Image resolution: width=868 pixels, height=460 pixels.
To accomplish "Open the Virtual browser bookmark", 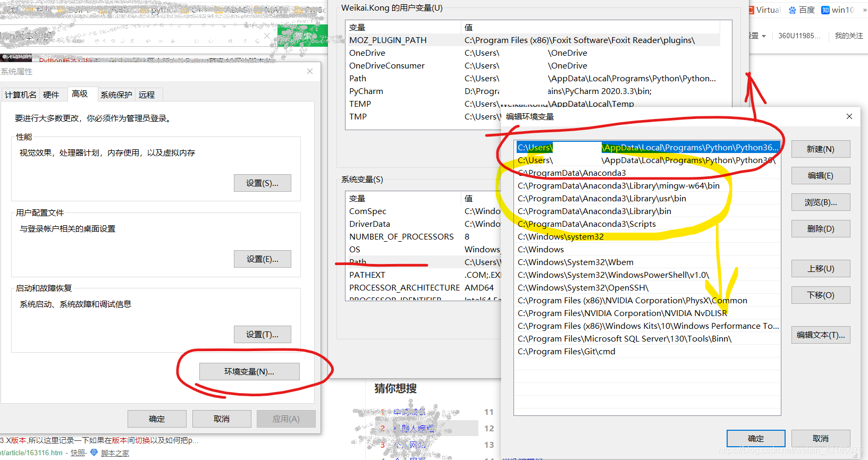I will coord(764,10).
